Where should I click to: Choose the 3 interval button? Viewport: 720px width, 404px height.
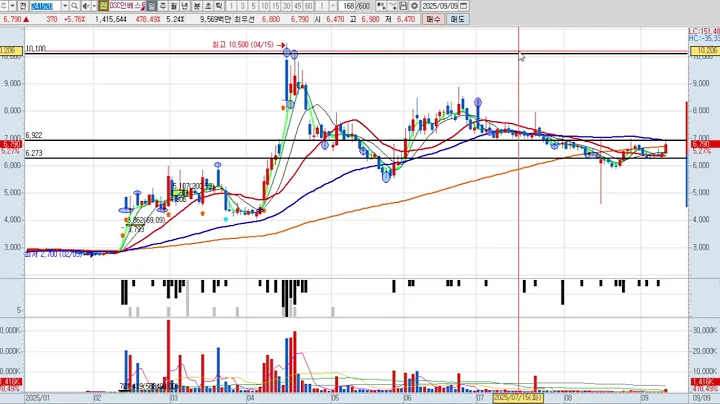tap(242, 6)
